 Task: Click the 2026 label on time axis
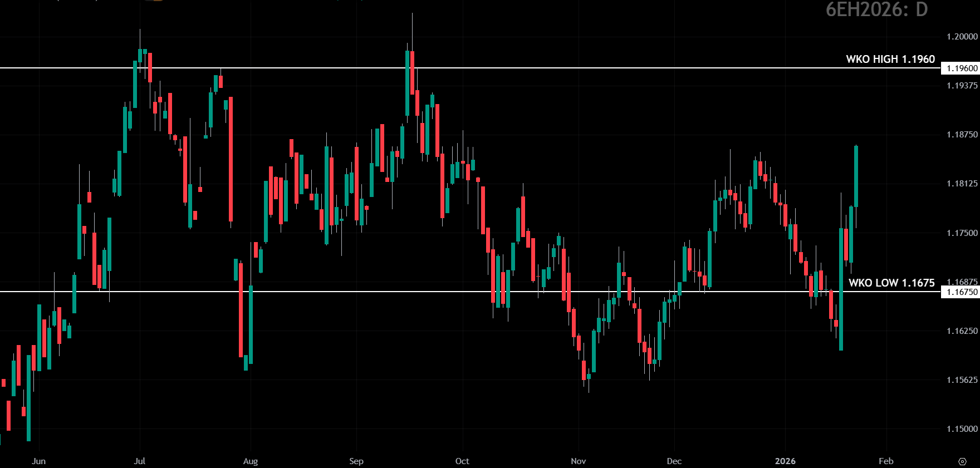[x=785, y=461]
